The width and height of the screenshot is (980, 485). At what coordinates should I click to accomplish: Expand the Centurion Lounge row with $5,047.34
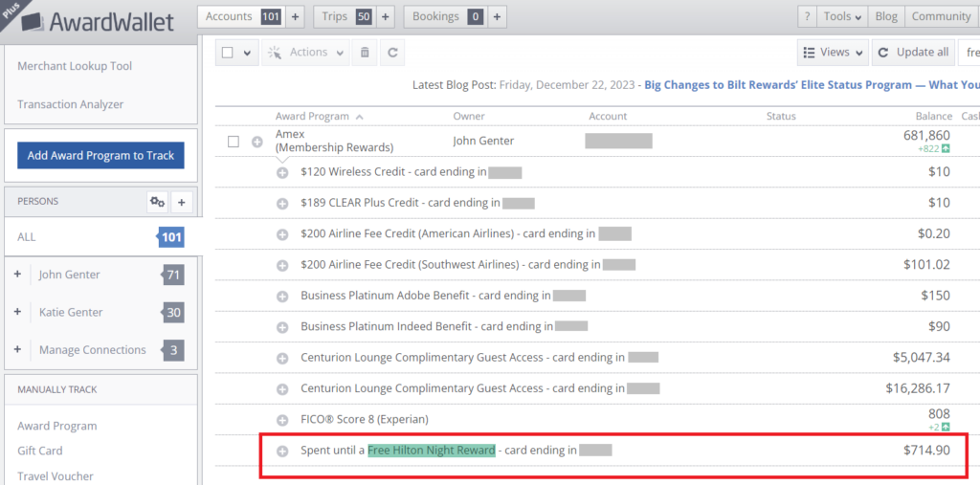[x=282, y=358]
